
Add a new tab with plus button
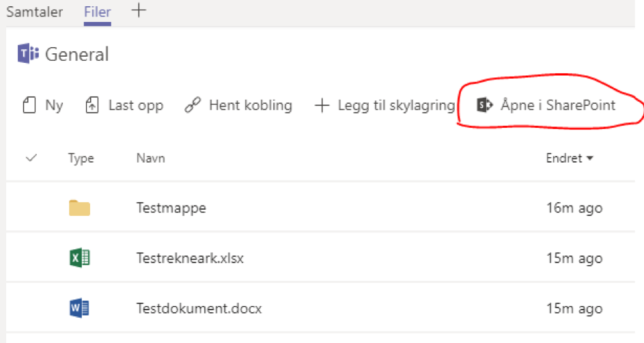click(138, 11)
